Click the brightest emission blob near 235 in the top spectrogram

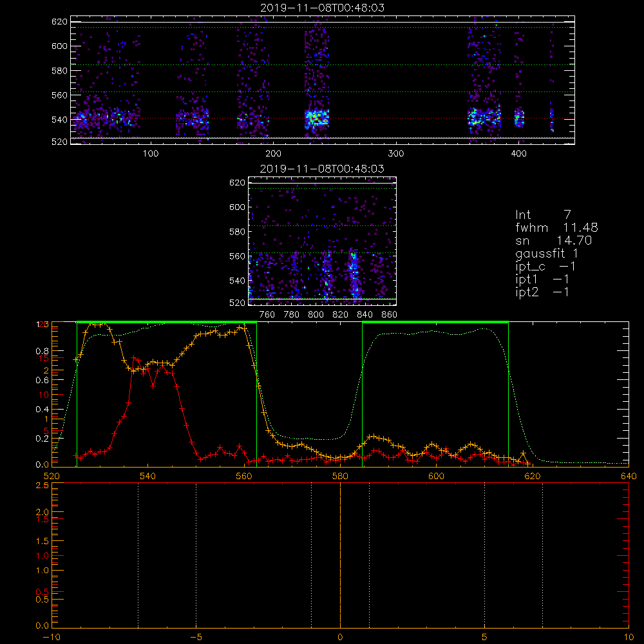[317, 118]
